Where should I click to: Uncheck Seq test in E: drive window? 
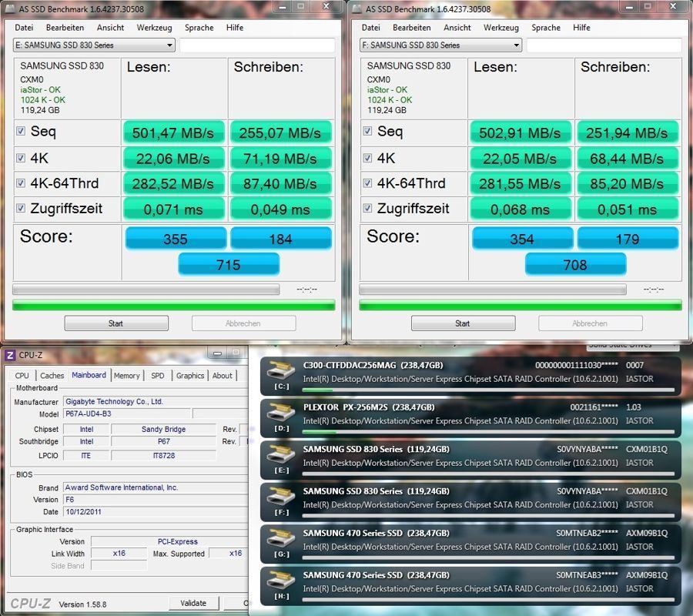(20, 131)
